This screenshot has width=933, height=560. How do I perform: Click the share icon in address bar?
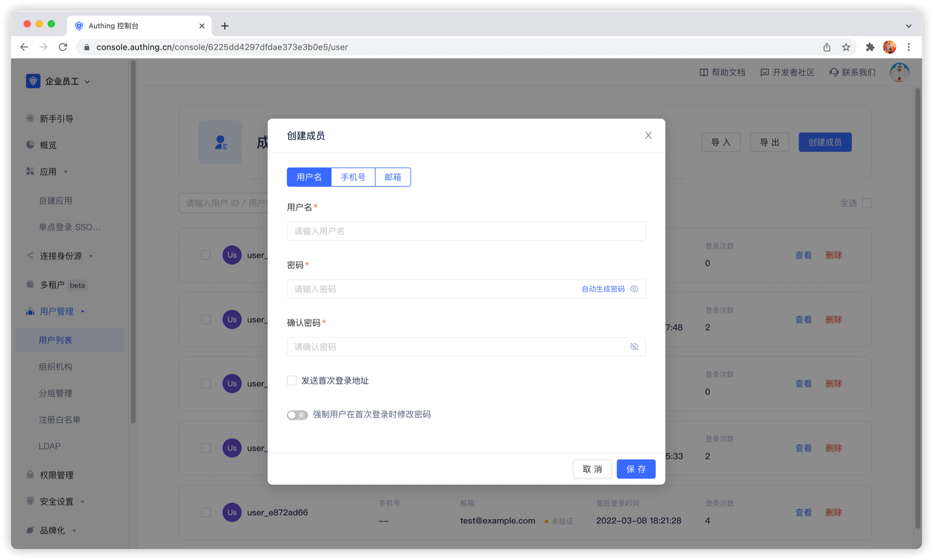click(827, 47)
